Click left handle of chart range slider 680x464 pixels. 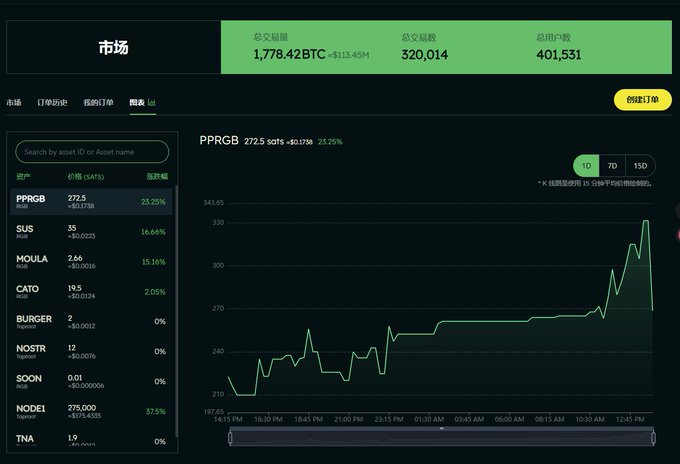[x=230, y=438]
